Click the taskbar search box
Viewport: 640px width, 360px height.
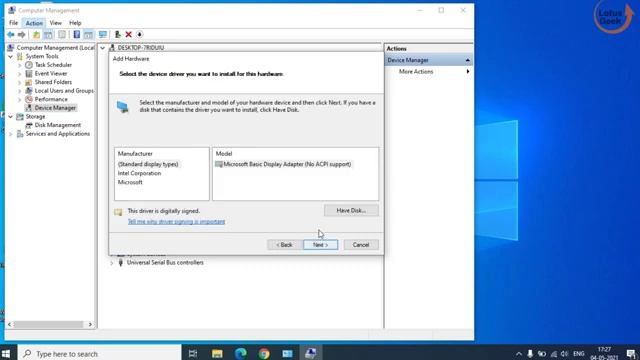click(x=100, y=353)
